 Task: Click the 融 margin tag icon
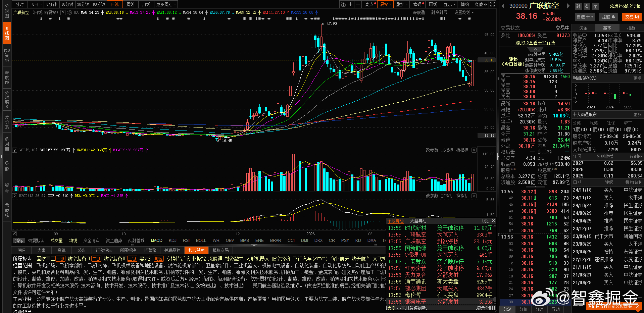tap(578, 6)
